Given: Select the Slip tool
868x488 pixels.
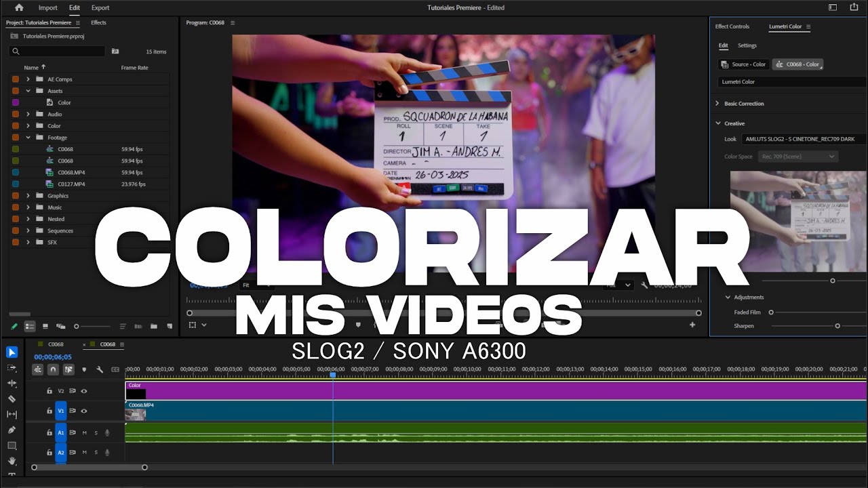Looking at the screenshot, I should pyautogui.click(x=12, y=414).
